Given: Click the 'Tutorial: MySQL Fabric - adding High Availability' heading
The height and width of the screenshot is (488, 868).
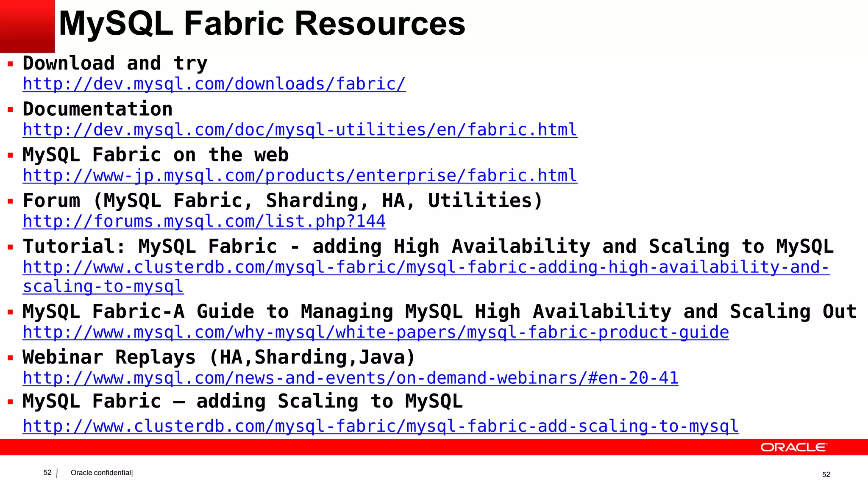Looking at the screenshot, I should [428, 247].
